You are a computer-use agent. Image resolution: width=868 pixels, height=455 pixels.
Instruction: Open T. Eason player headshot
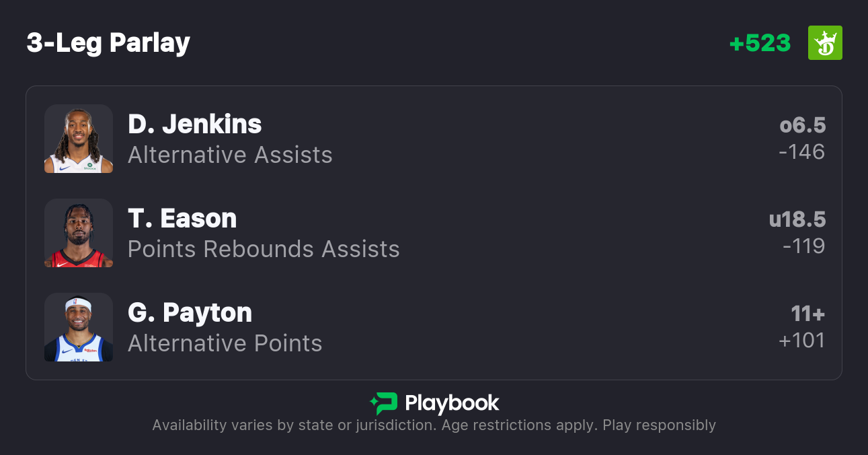pos(79,233)
